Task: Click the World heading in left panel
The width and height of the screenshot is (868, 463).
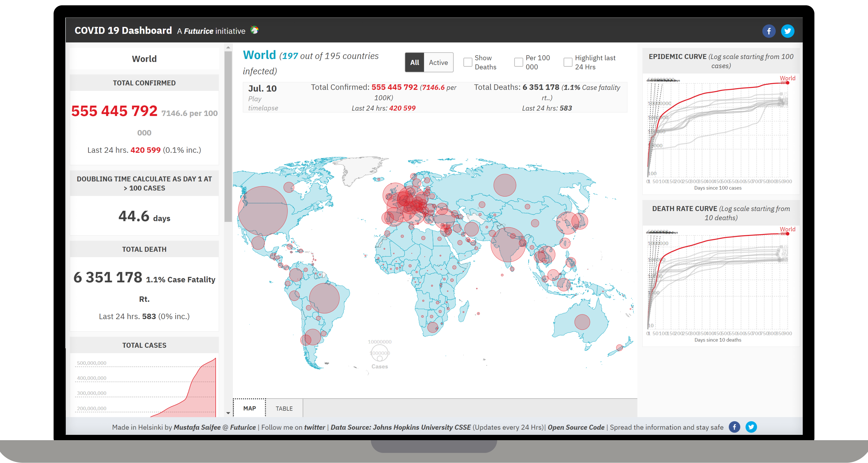Action: point(144,59)
